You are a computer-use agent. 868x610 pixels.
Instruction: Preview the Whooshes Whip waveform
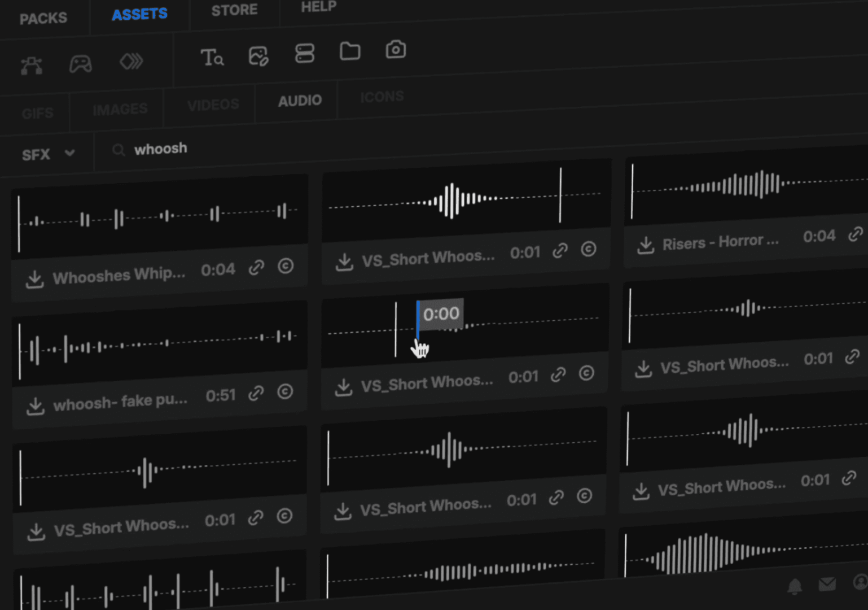pyautogui.click(x=159, y=217)
